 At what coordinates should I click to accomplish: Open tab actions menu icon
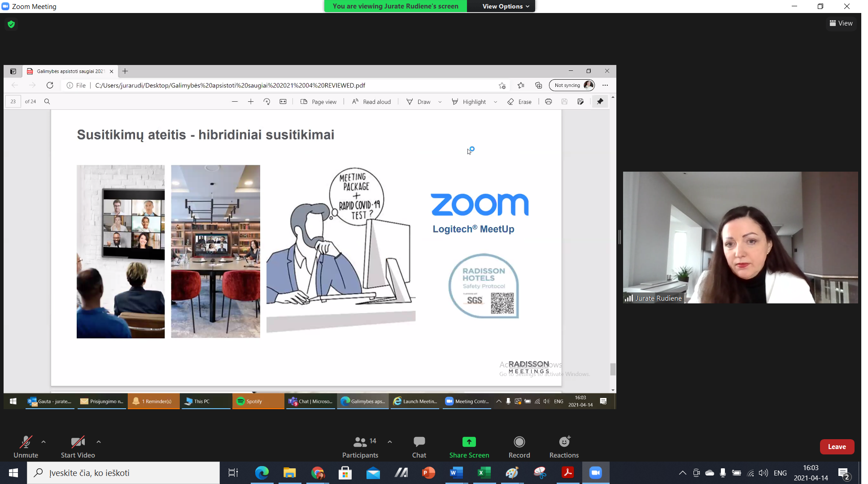(13, 71)
